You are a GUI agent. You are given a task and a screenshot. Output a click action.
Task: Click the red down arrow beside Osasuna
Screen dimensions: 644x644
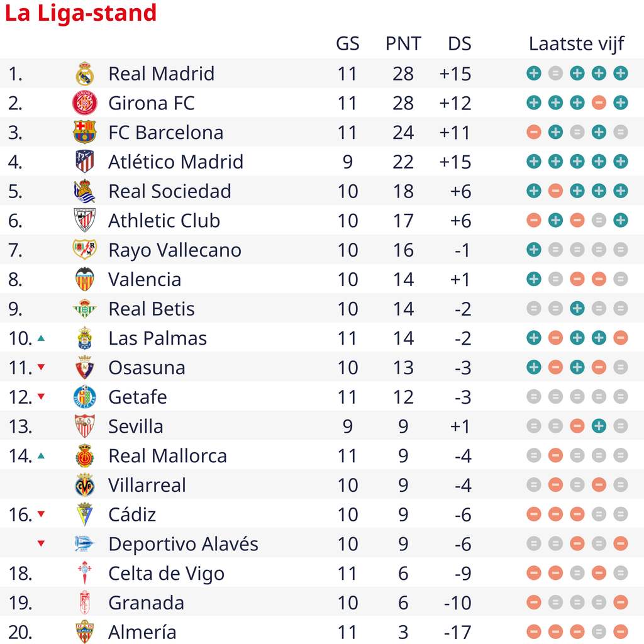41,367
